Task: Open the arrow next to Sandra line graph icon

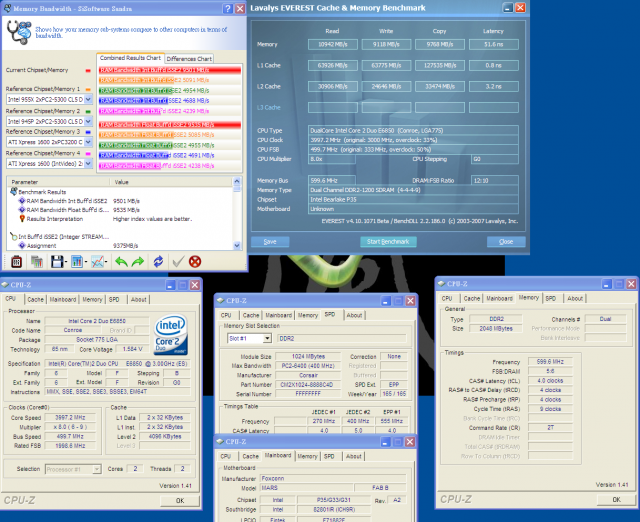Action: [x=106, y=262]
